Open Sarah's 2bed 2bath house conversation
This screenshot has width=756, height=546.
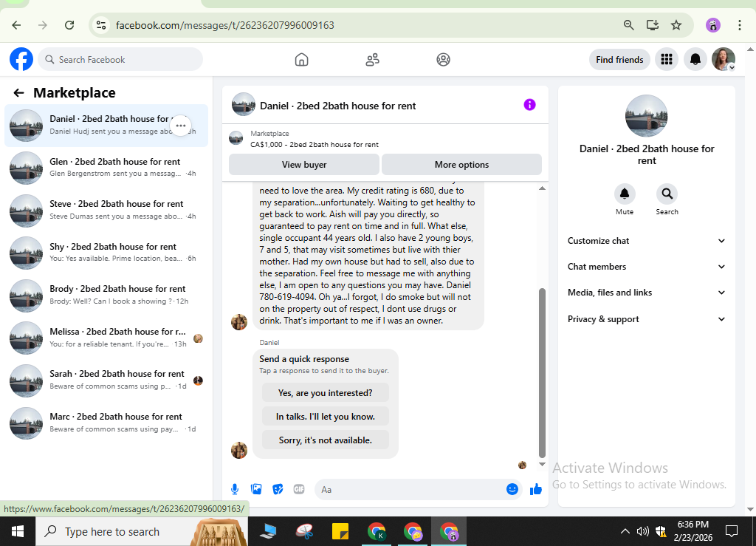tap(106, 380)
